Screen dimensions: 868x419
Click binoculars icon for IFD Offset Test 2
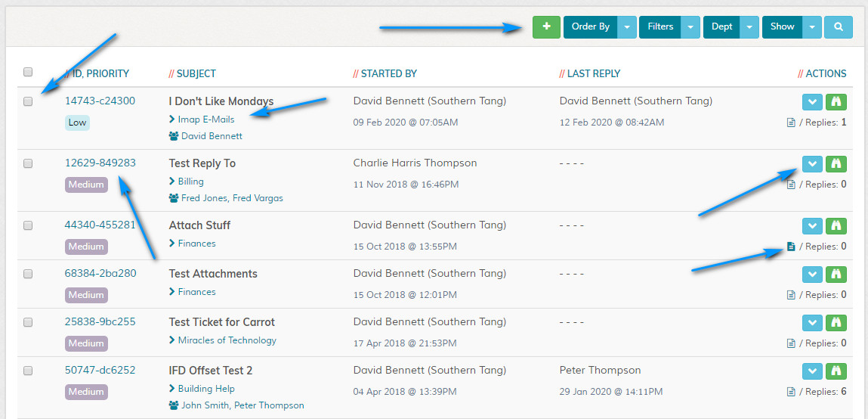pyautogui.click(x=836, y=371)
